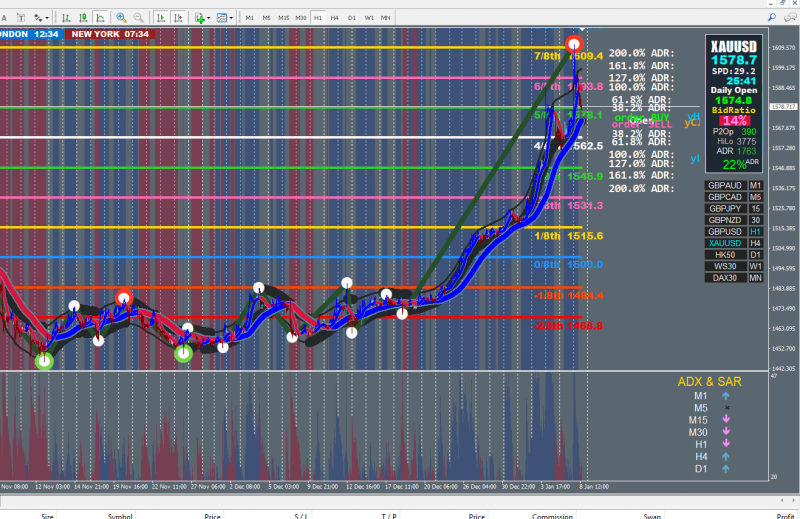
Task: Toggle chart auto scroll
Action: pos(161,18)
